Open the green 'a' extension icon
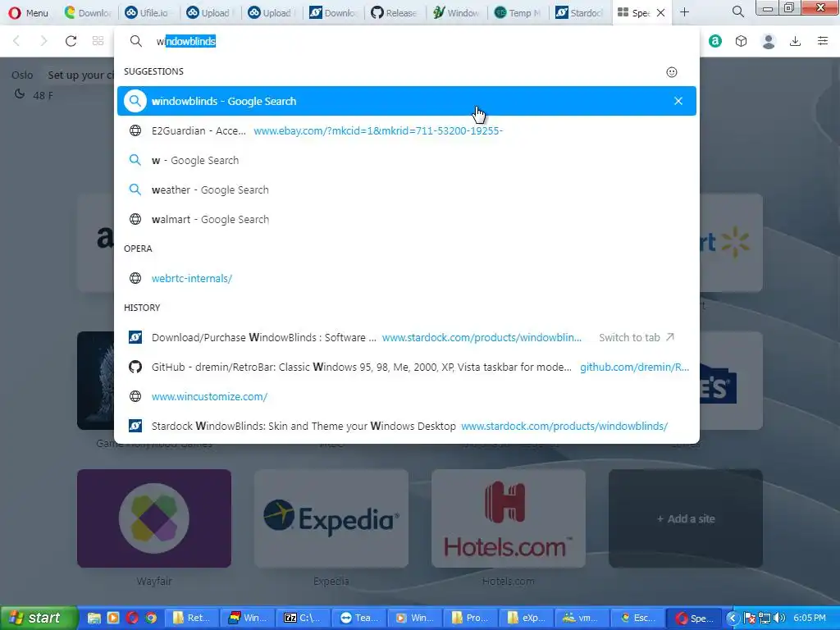This screenshot has width=840, height=630. [x=715, y=41]
